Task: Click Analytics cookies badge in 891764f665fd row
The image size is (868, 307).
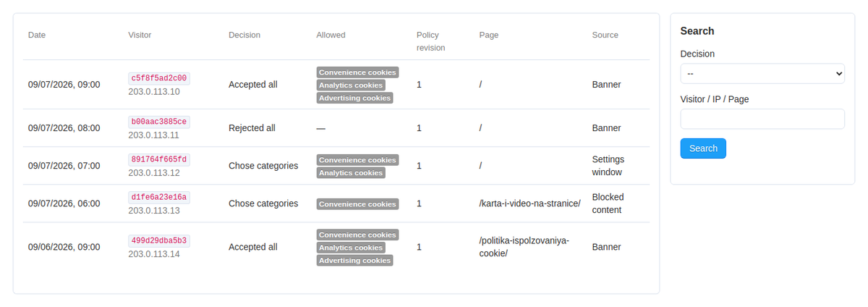Action: 351,172
